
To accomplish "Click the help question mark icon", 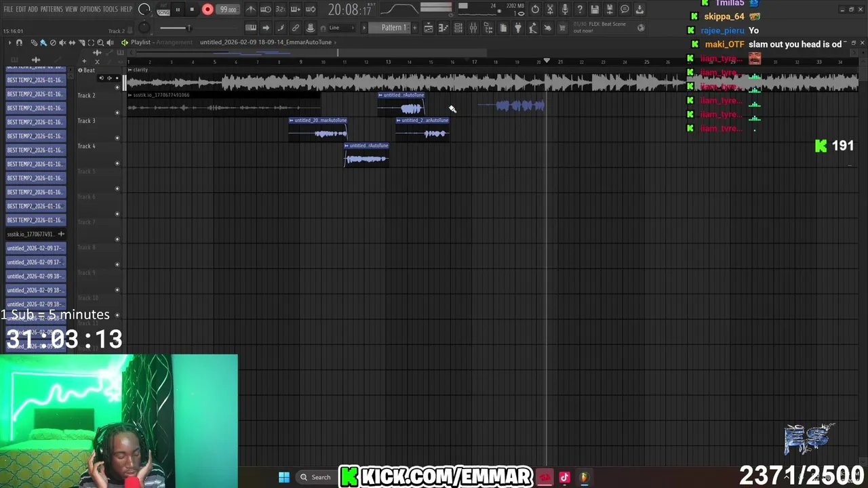I will click(x=580, y=9).
